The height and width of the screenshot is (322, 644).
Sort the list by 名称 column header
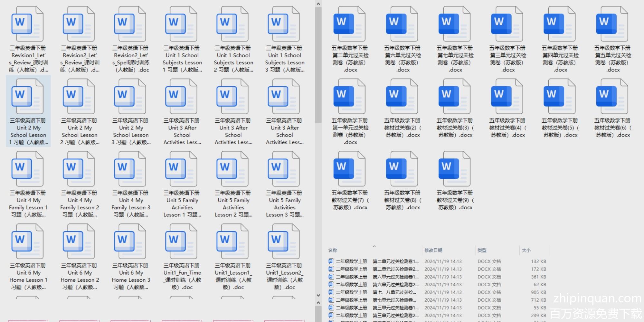click(333, 250)
